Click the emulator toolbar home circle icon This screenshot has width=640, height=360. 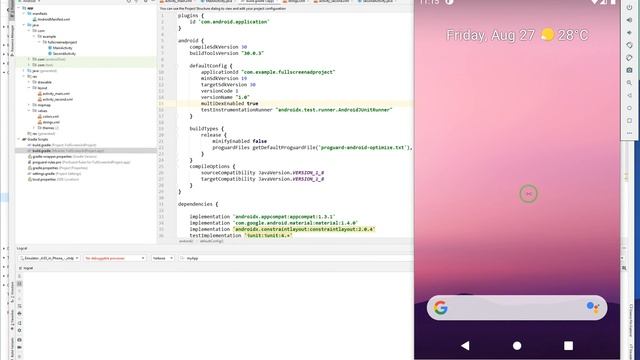(629, 108)
